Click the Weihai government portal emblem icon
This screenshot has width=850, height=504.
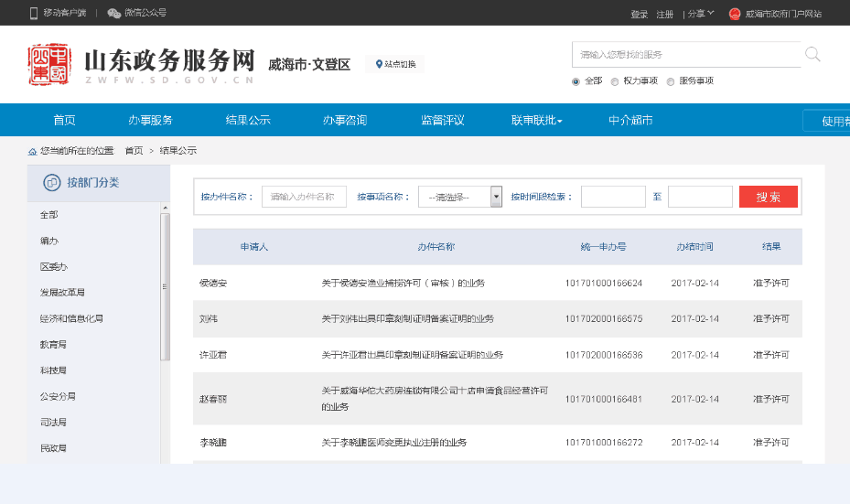point(735,14)
